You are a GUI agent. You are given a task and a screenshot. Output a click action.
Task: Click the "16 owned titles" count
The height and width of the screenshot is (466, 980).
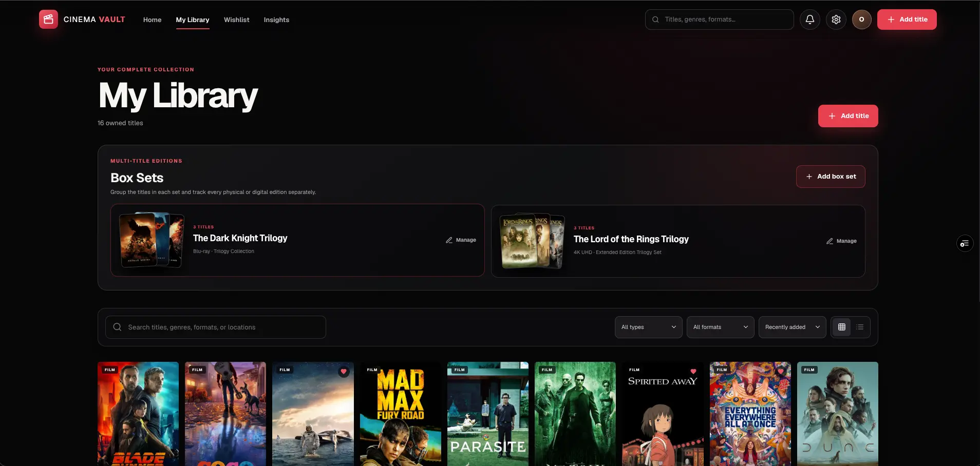click(x=120, y=123)
